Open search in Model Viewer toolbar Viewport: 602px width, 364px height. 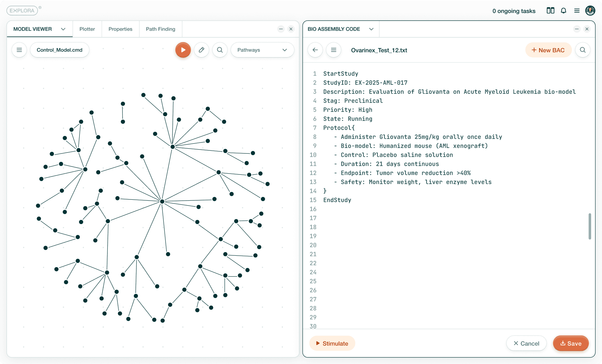point(220,50)
